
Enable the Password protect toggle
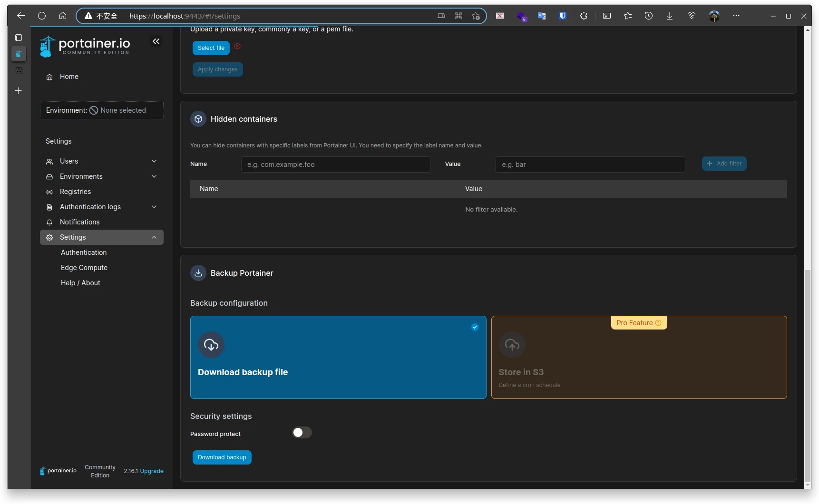pyautogui.click(x=302, y=433)
